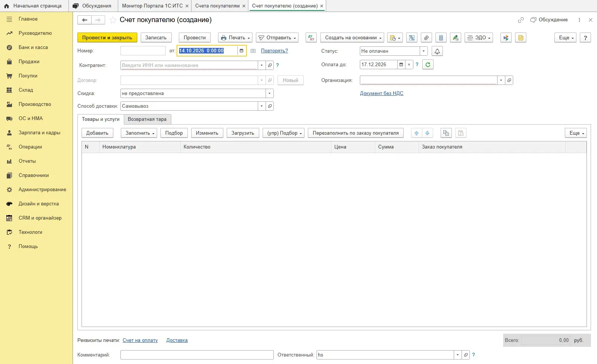Expand the Заполнить dropdown menu
The width and height of the screenshot is (597, 364).
tap(139, 133)
